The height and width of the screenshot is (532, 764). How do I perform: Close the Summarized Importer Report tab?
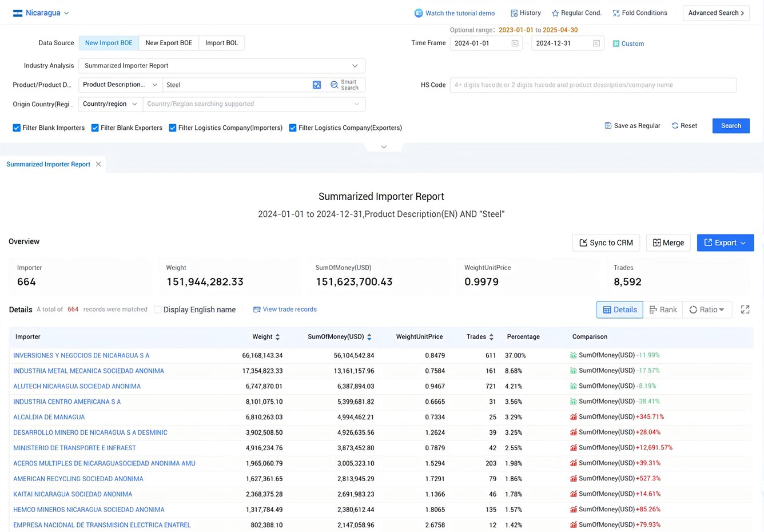click(x=98, y=164)
